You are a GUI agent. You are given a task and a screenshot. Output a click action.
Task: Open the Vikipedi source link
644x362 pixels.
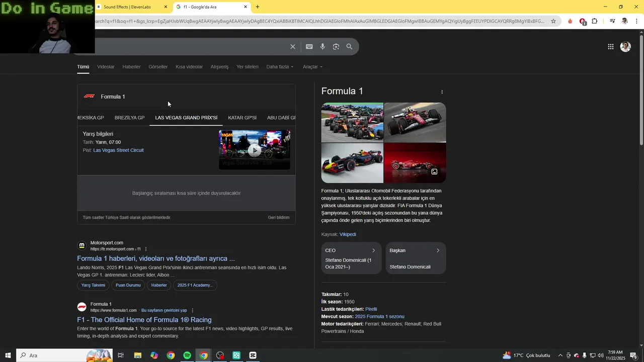pos(348,234)
